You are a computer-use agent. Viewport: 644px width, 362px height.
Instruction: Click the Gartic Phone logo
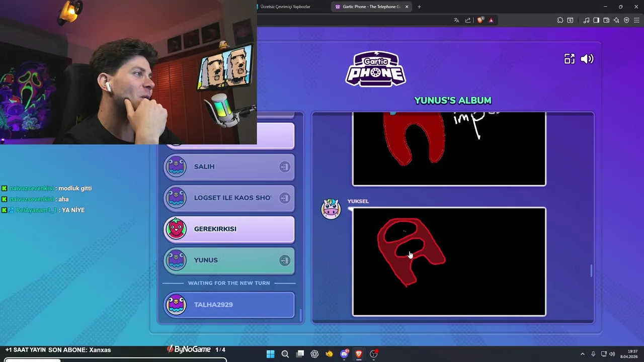coord(376,69)
